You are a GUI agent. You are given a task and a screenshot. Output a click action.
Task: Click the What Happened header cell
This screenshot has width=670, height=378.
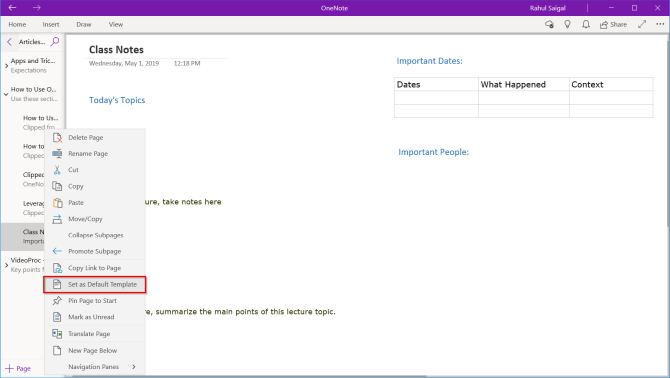point(524,84)
